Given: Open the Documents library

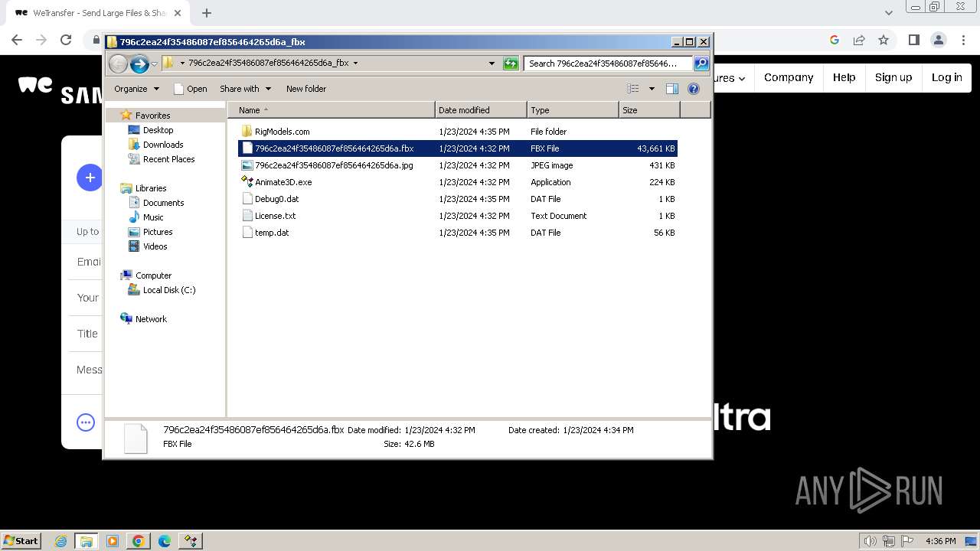Looking at the screenshot, I should [x=163, y=203].
